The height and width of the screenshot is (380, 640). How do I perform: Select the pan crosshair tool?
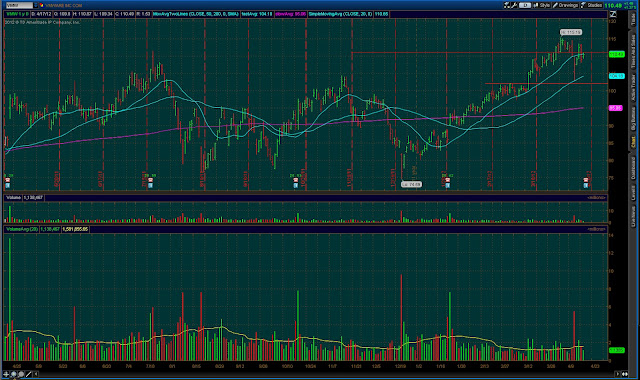tap(6, 374)
